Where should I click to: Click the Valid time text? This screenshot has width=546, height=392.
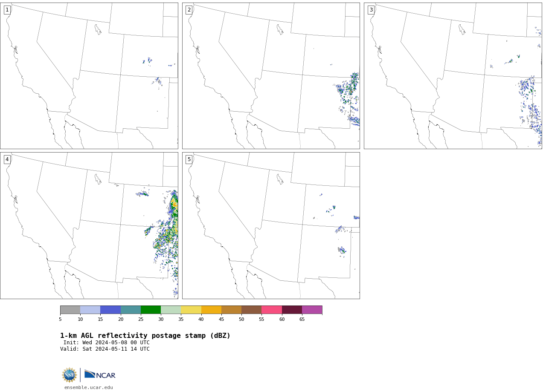point(105,349)
